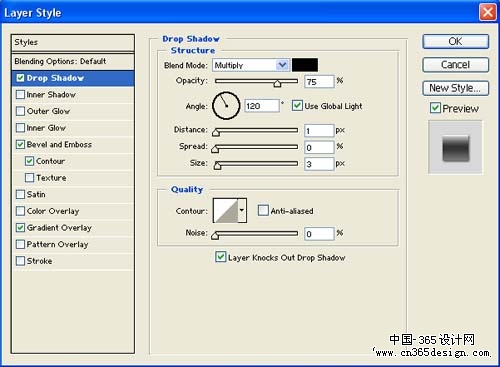Click the Cancel button
The image size is (500, 367).
point(456,65)
